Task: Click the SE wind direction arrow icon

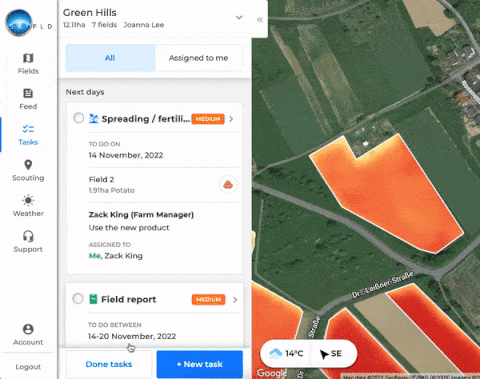Action: click(x=324, y=354)
